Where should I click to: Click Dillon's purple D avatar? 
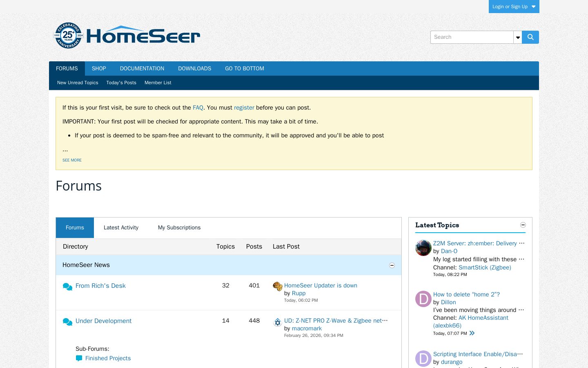[423, 299]
